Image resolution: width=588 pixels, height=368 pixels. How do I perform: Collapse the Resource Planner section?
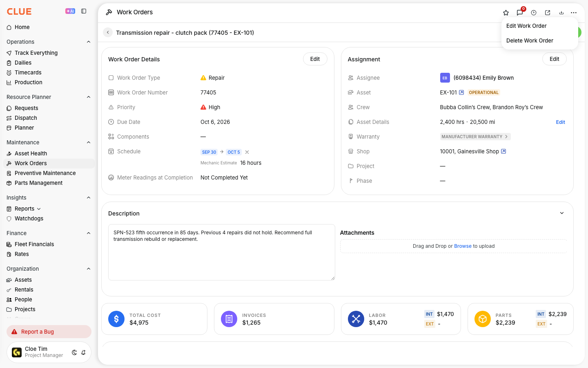pos(89,97)
